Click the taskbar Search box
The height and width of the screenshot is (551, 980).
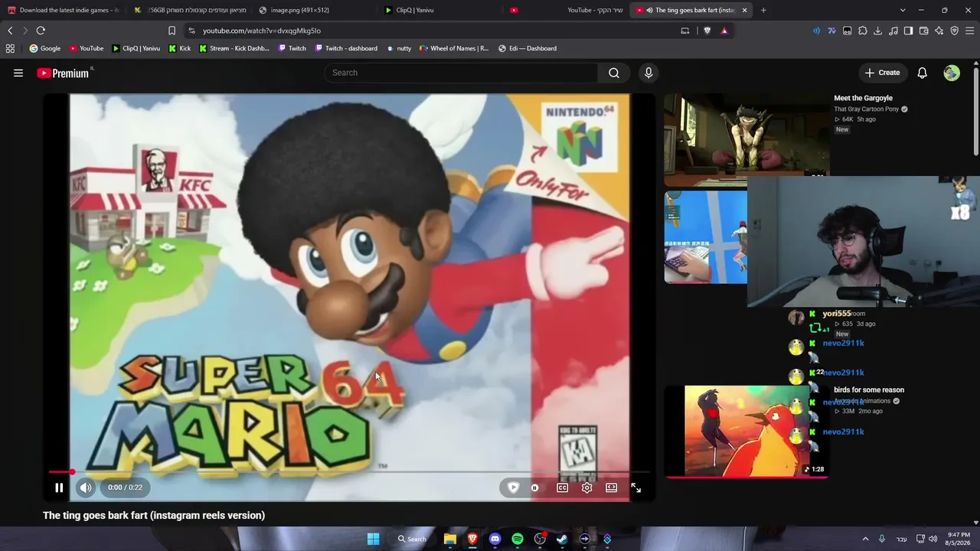tap(412, 539)
